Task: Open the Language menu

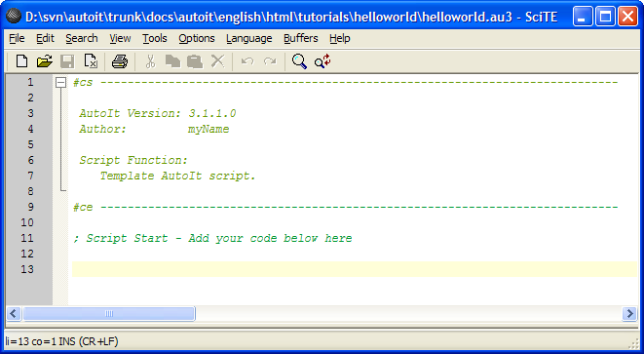Action: (248, 38)
